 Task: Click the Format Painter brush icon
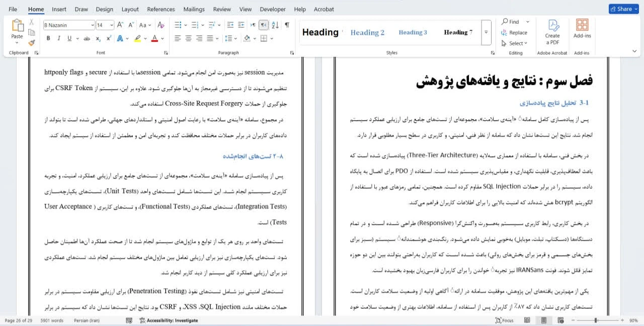coord(32,43)
